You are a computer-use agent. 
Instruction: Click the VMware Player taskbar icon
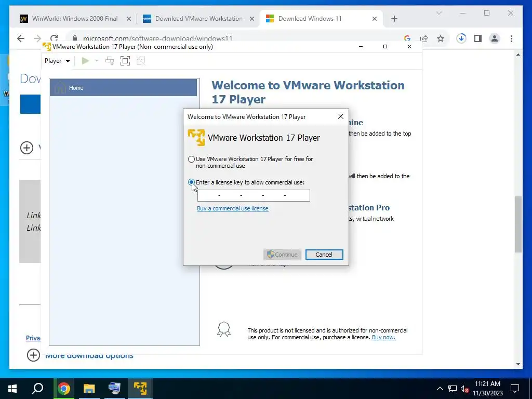(140, 389)
